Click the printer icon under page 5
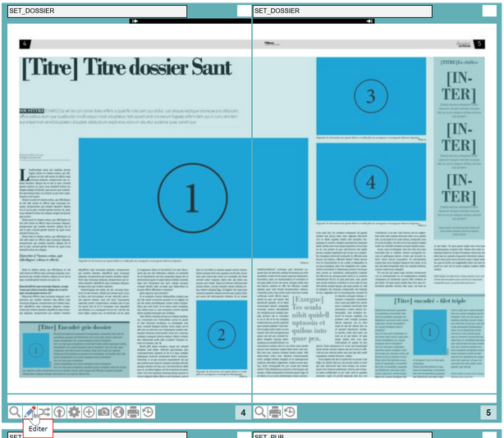Screen dimensions: 504x438 pyautogui.click(x=275, y=412)
